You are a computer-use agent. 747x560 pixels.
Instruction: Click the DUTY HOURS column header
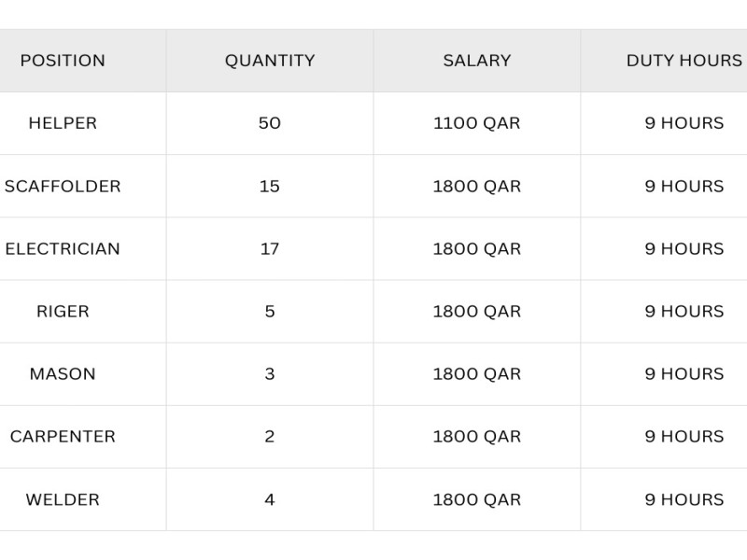tap(684, 61)
